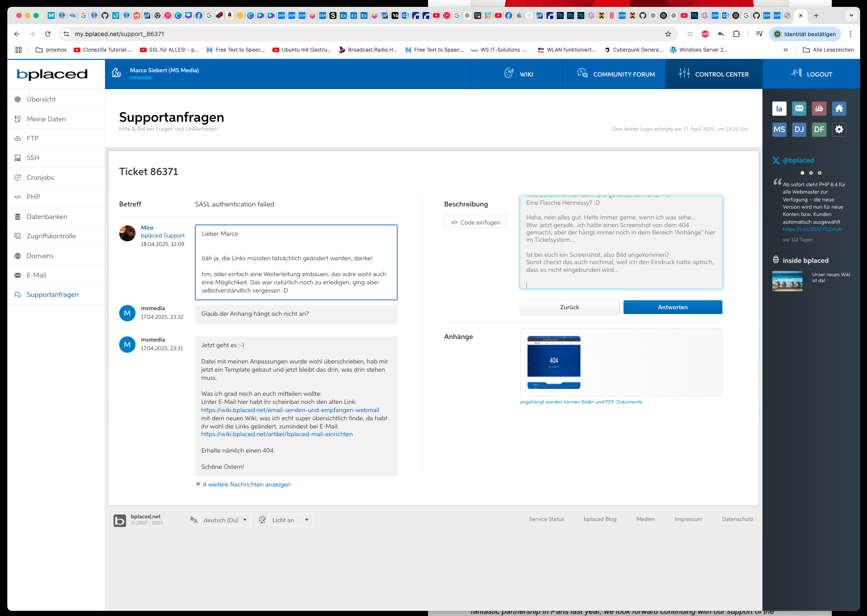The width and height of the screenshot is (867, 616).
Task: Open Datenbanken in the left menu
Action: coord(46,216)
